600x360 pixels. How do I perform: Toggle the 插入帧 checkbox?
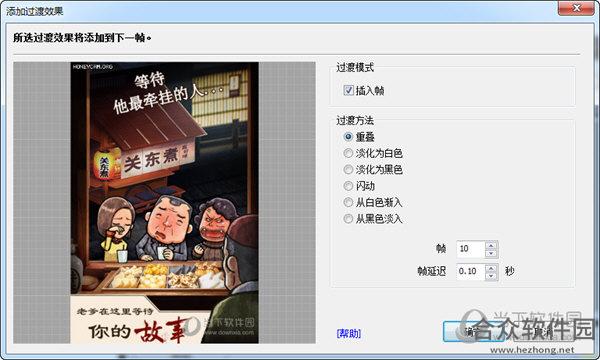tap(348, 90)
